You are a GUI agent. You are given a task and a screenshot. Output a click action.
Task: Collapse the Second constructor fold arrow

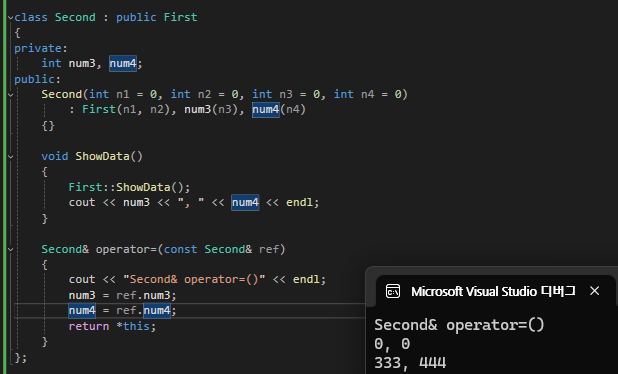(x=11, y=95)
